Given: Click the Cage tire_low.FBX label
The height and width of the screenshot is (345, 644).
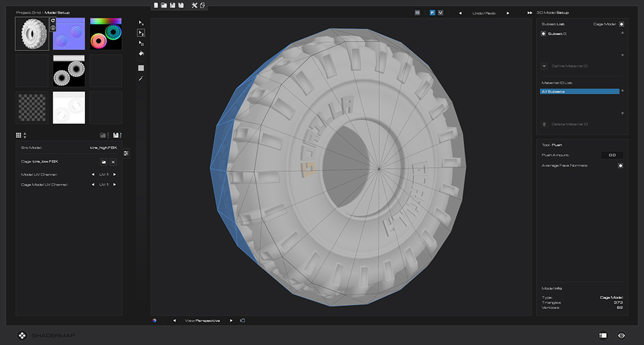Looking at the screenshot, I should tap(40, 162).
